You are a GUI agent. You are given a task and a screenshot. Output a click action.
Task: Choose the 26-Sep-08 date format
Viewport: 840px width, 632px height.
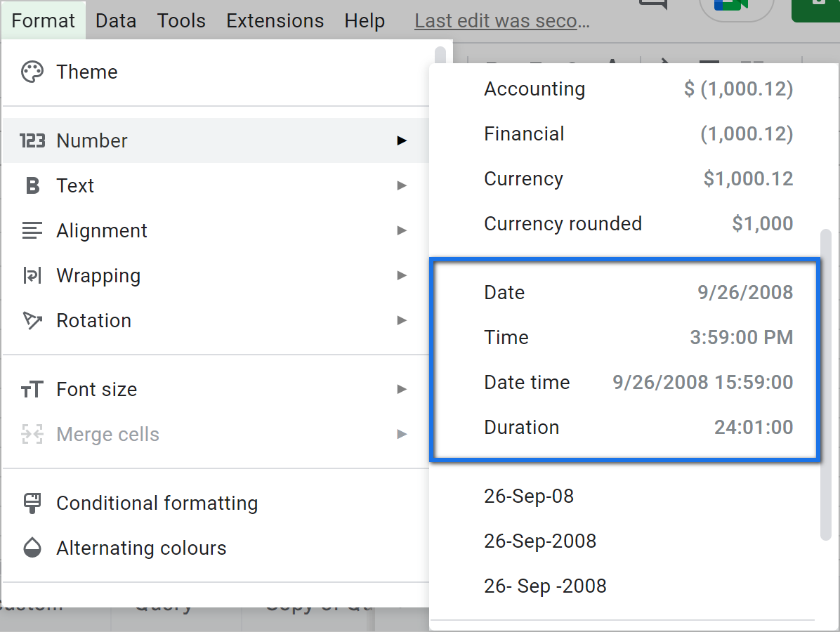point(624,496)
